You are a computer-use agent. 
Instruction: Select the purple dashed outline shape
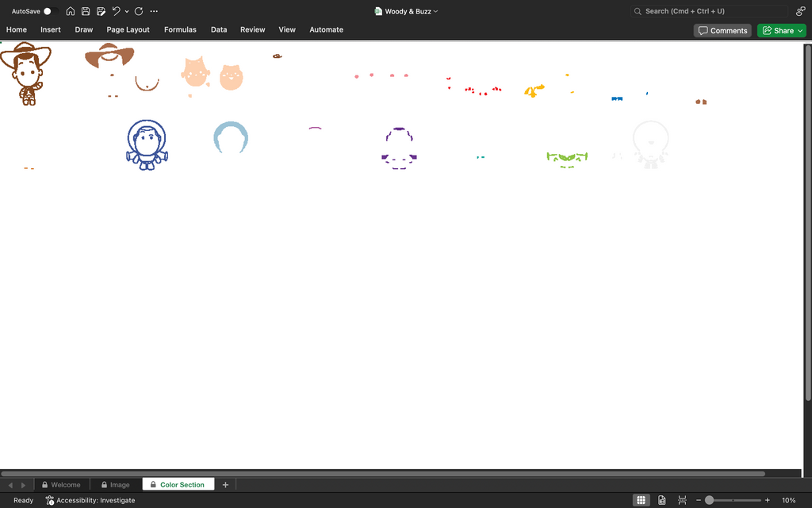click(x=400, y=148)
